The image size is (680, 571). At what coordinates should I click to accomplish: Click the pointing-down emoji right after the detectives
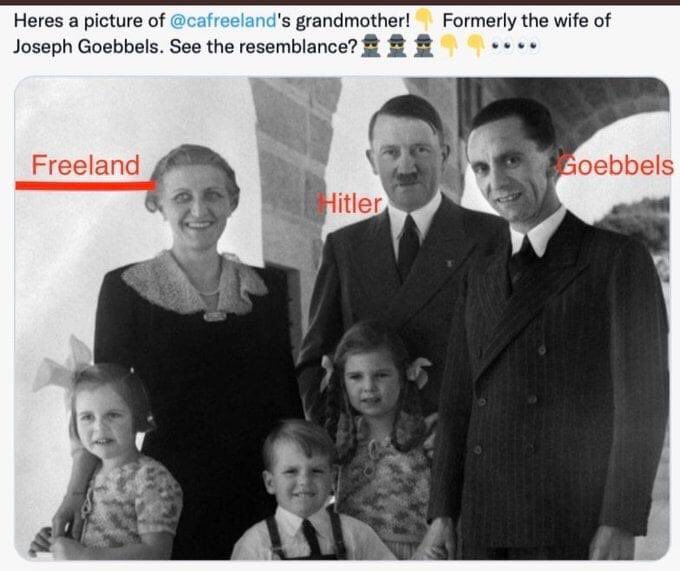[x=449, y=46]
